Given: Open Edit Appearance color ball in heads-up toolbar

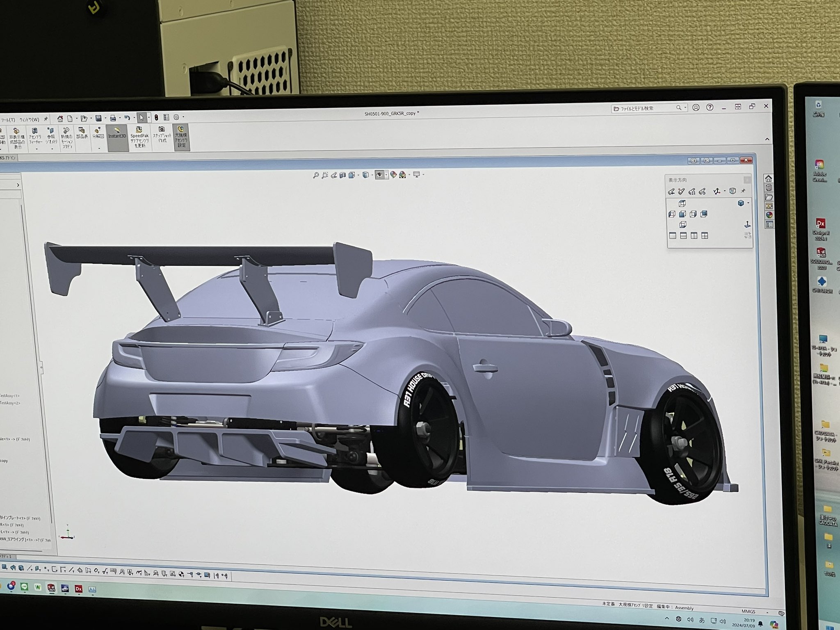Looking at the screenshot, I should [393, 175].
